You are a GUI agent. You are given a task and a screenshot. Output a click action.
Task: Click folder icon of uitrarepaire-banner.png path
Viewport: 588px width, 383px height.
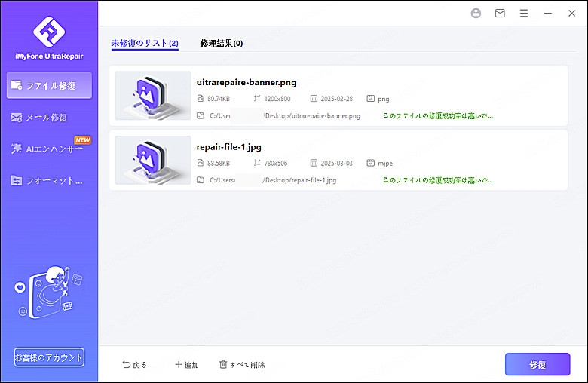pos(201,115)
